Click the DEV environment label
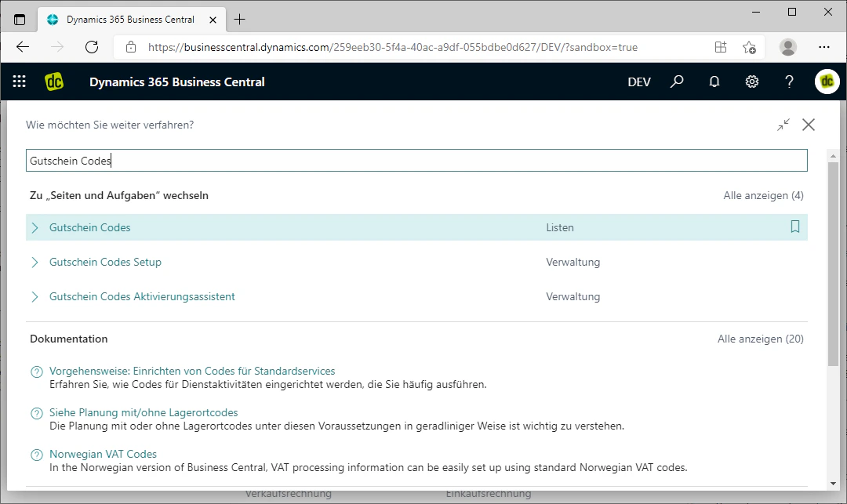 (x=639, y=82)
